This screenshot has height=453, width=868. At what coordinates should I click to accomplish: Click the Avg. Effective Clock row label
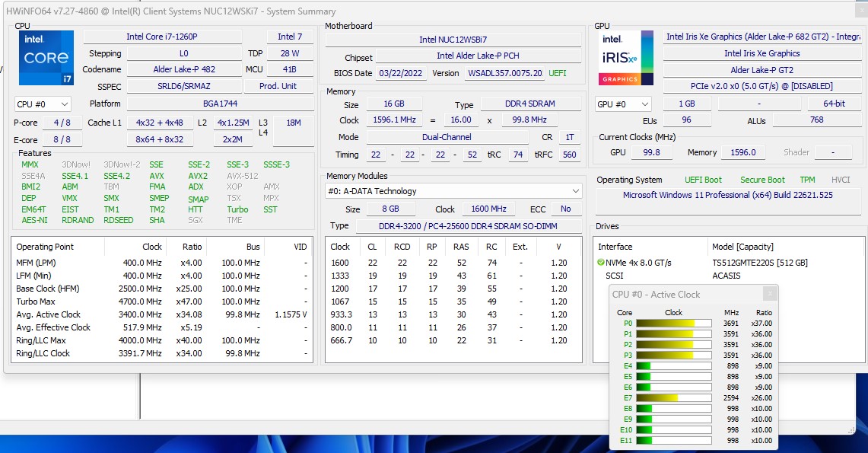(53, 327)
